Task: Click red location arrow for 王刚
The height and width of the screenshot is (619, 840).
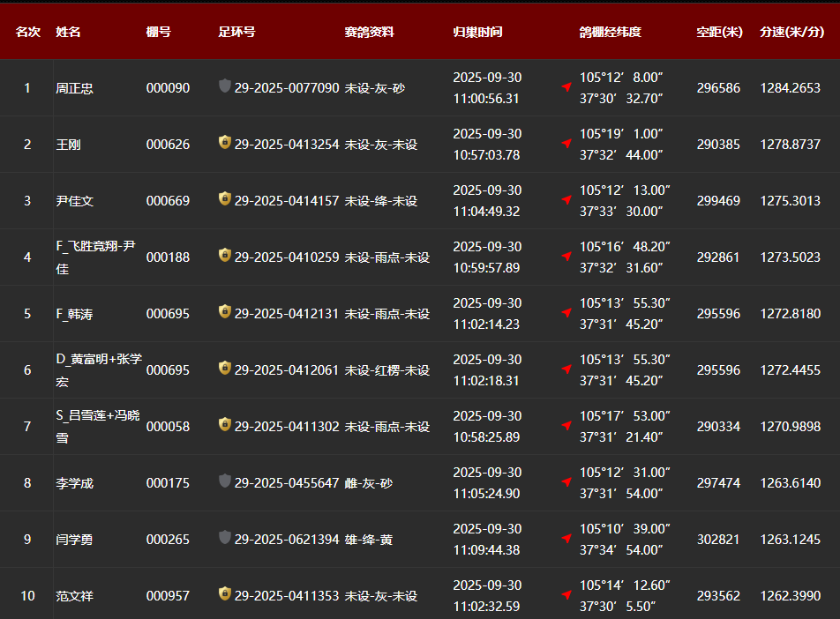Action: 566,144
